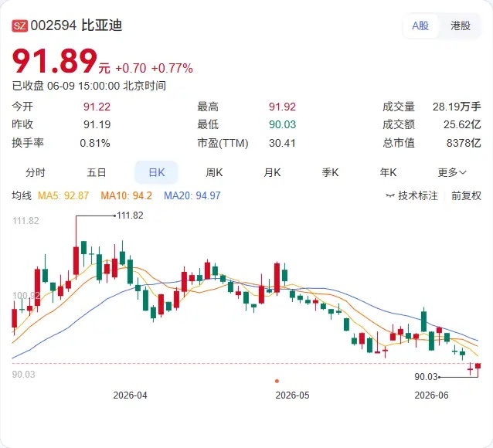This screenshot has width=493, height=448.
Task: Click the 2026-04 date axis label
Action: (x=130, y=395)
